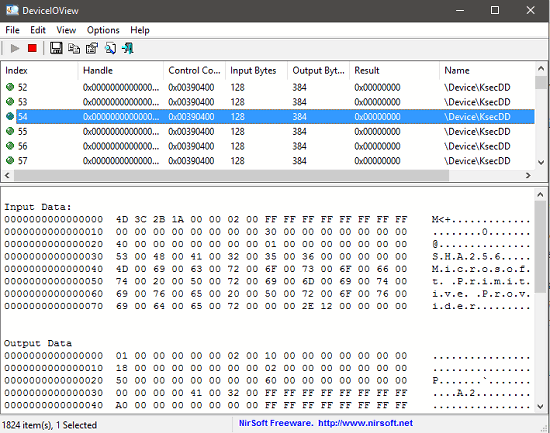550x433 pixels.
Task: Click the Copy selected items icon
Action: 74,48
